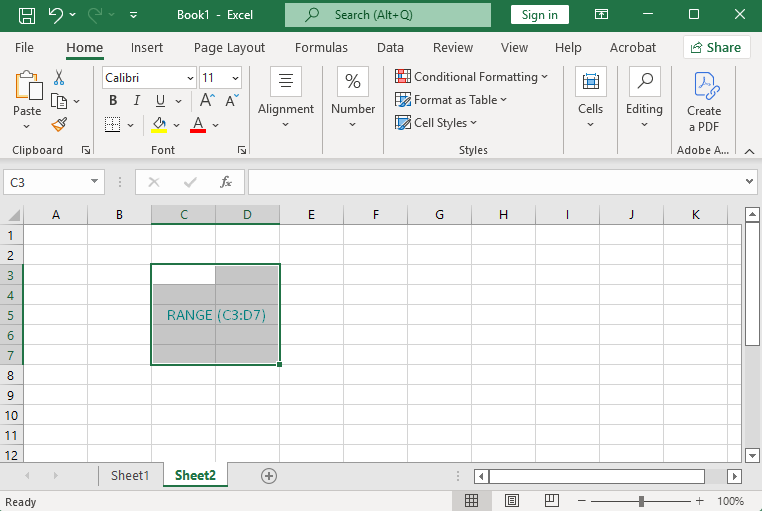The width and height of the screenshot is (762, 511).
Task: Open Create a PDF tool
Action: pyautogui.click(x=703, y=101)
